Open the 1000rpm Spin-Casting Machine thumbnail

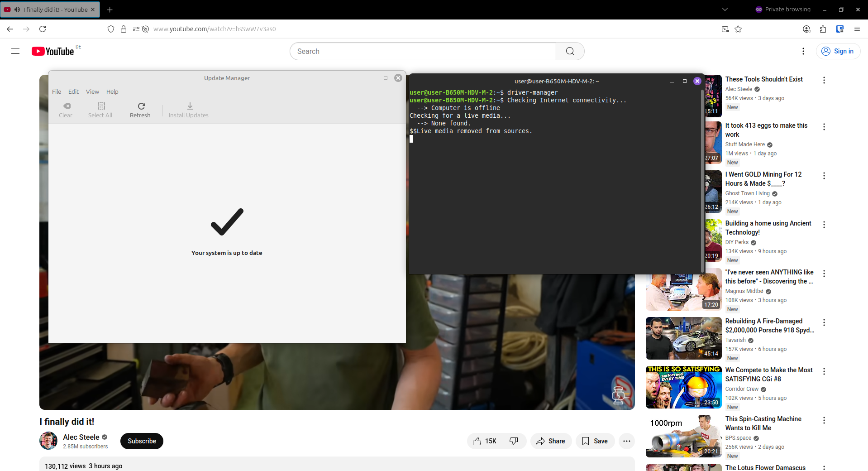point(684,436)
